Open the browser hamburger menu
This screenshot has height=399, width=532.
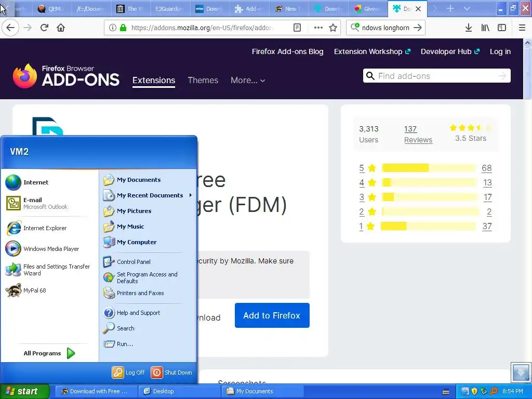pyautogui.click(x=522, y=28)
